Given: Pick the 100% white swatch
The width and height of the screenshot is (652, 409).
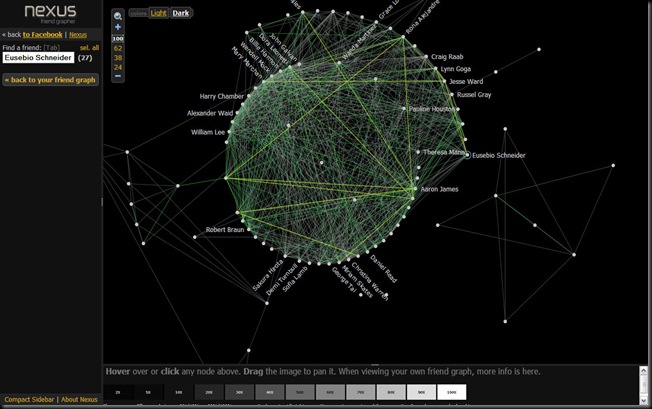Looking at the screenshot, I should pyautogui.click(x=452, y=392).
